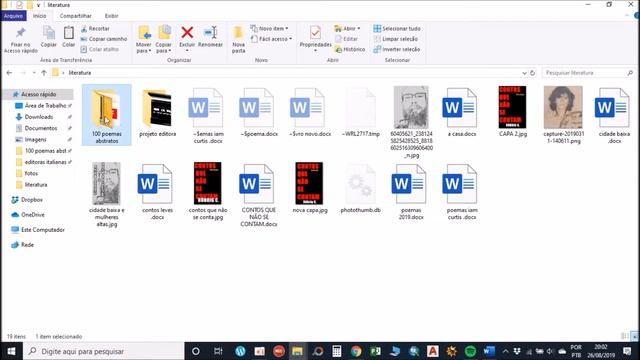Open the Abrir dropdown in ribbon

pyautogui.click(x=347, y=29)
